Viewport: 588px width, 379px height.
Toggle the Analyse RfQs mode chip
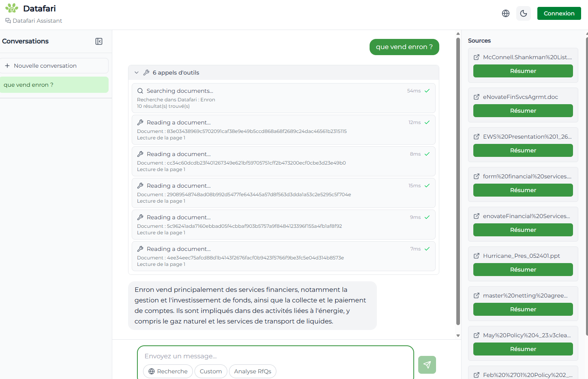tap(252, 371)
